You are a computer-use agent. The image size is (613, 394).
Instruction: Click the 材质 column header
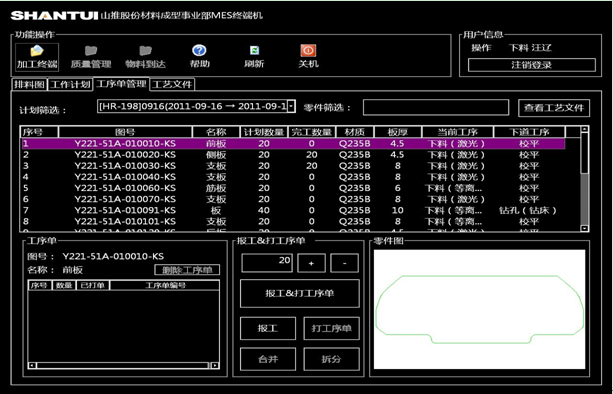355,132
